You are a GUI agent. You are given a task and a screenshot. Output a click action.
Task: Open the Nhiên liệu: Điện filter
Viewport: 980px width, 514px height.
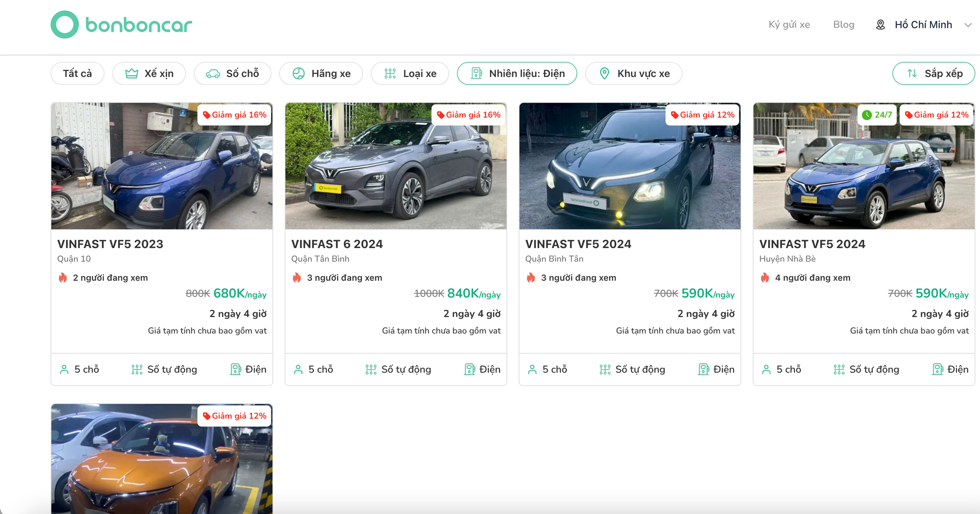pos(517,74)
